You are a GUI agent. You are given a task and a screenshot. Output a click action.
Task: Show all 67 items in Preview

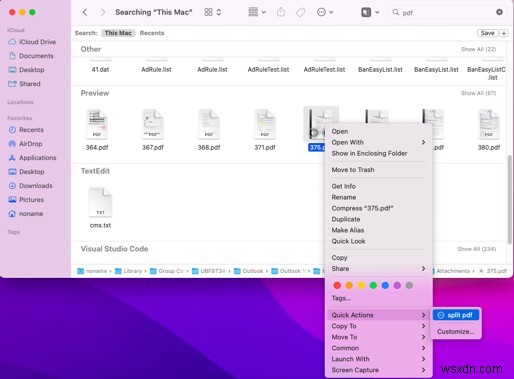[x=478, y=93]
